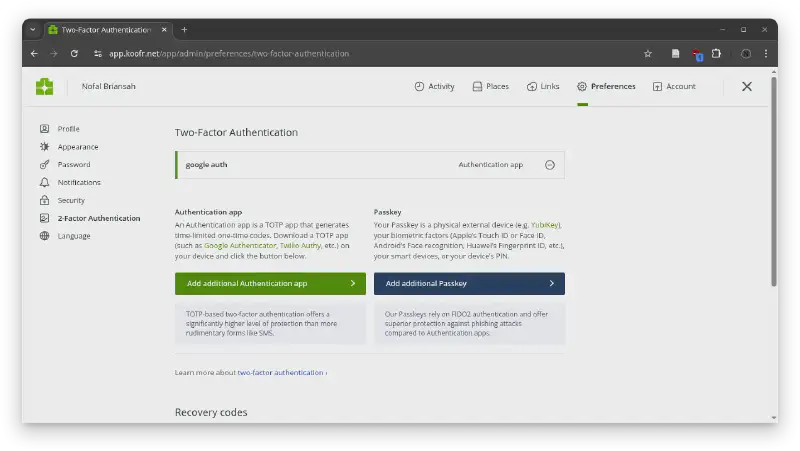
Task: Switch to the Links tab
Action: (x=543, y=87)
